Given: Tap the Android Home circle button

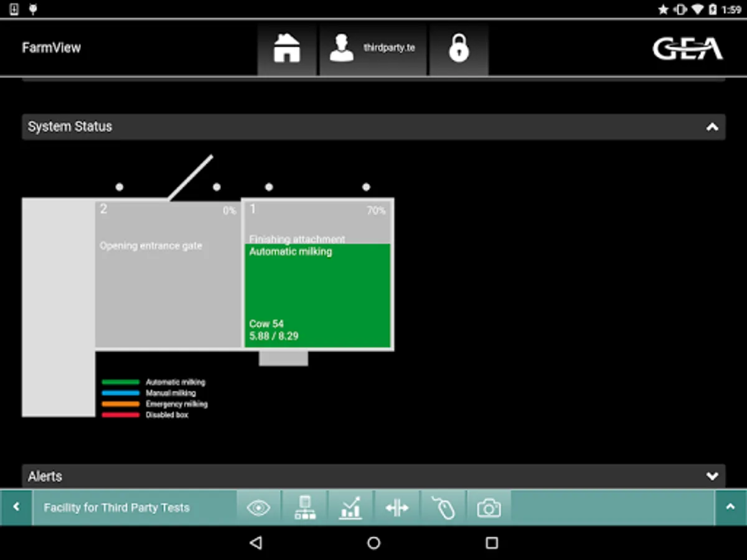Looking at the screenshot, I should 374,543.
